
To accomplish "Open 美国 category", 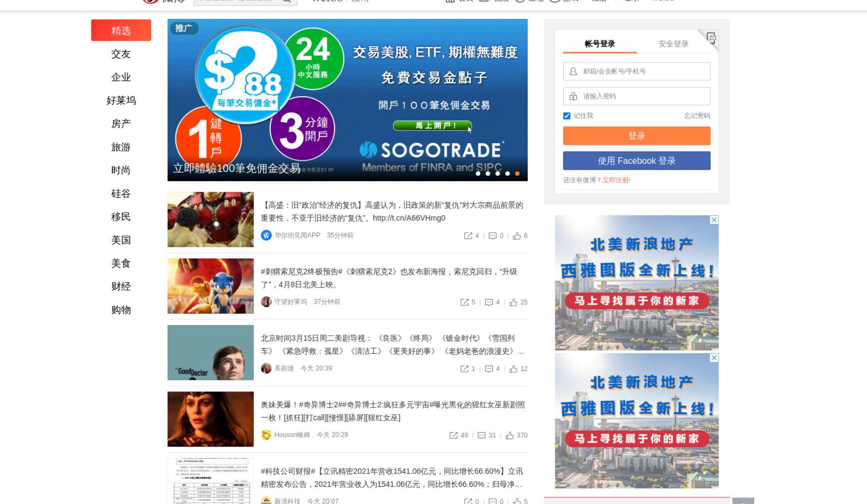I will click(x=121, y=240).
